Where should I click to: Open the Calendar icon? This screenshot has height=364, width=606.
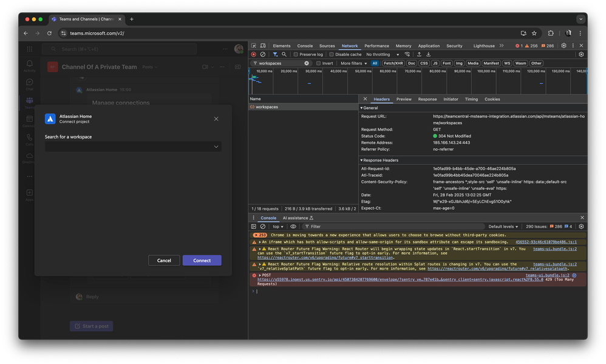pos(29,117)
